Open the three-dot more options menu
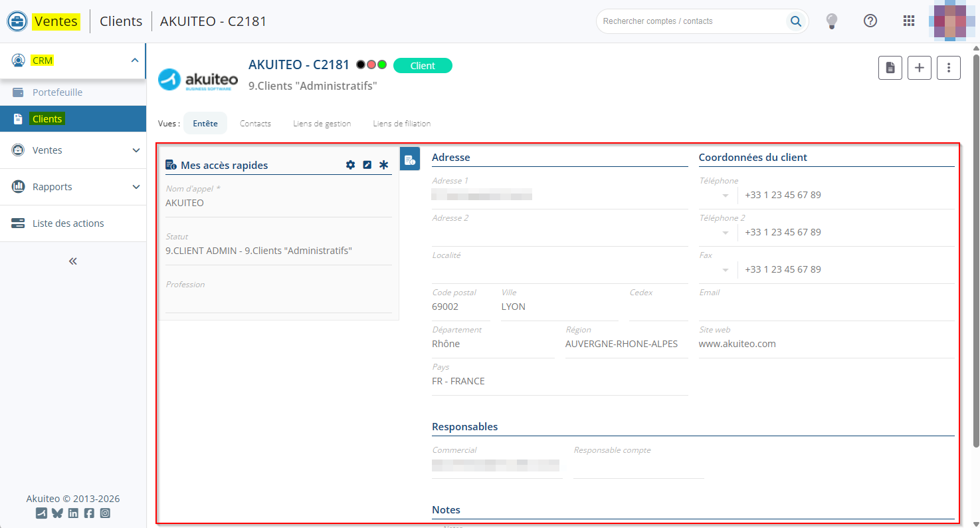The height and width of the screenshot is (528, 980). (x=948, y=68)
